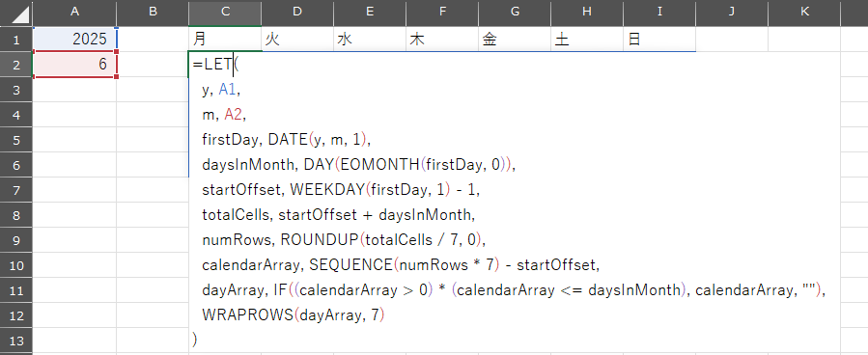
Task: Select row 13 header
Action: pos(16,341)
